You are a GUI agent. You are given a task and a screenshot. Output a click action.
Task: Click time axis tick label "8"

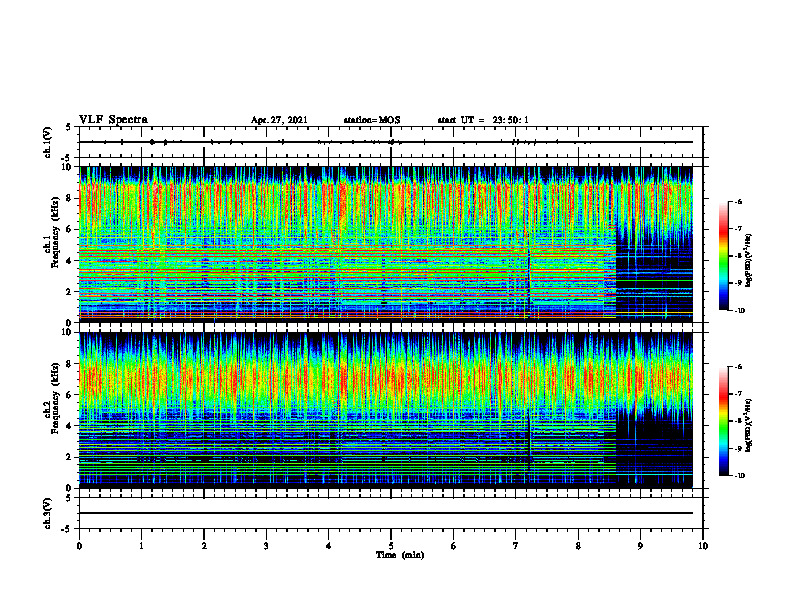578,546
